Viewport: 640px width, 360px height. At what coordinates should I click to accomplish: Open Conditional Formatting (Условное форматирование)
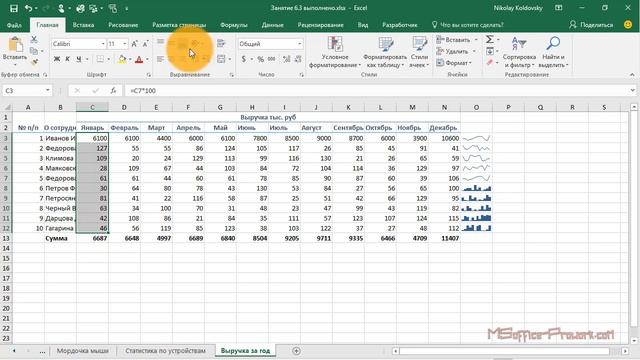335,52
